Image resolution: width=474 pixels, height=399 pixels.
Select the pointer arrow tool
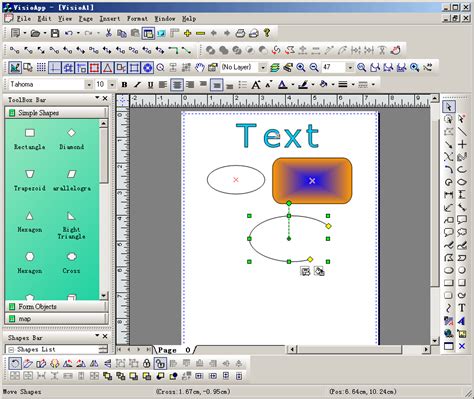(449, 107)
